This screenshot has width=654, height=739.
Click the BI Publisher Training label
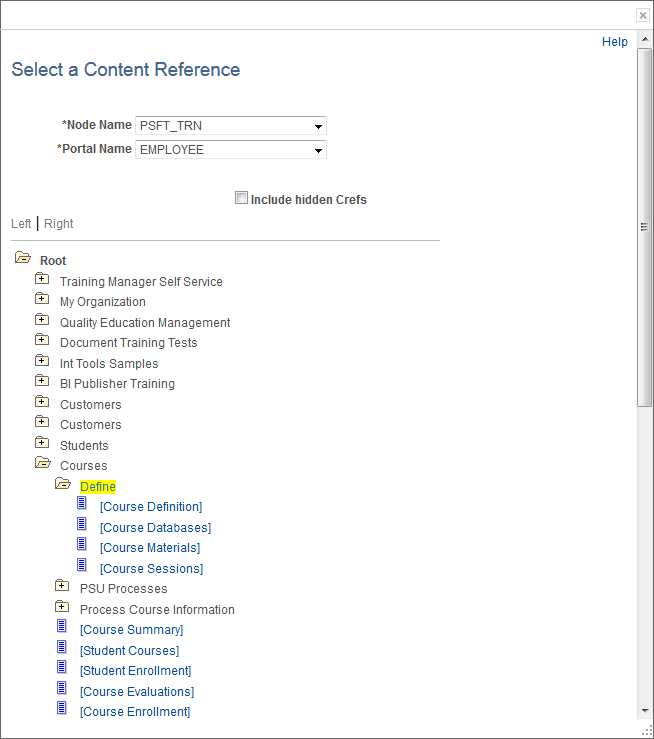click(x=117, y=384)
